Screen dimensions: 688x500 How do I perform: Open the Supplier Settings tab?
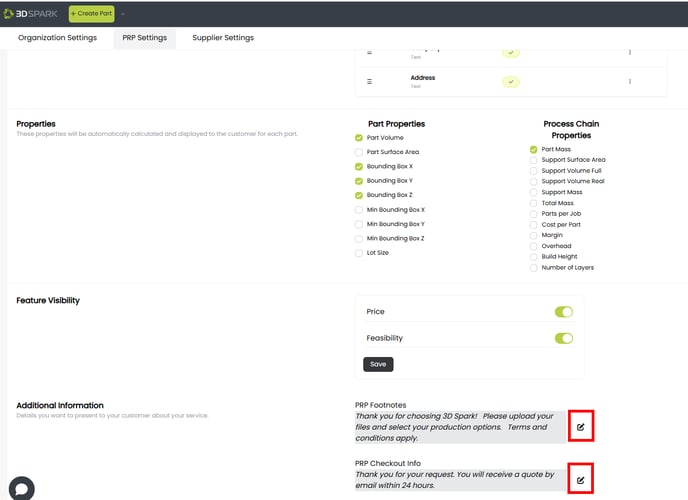[223, 38]
